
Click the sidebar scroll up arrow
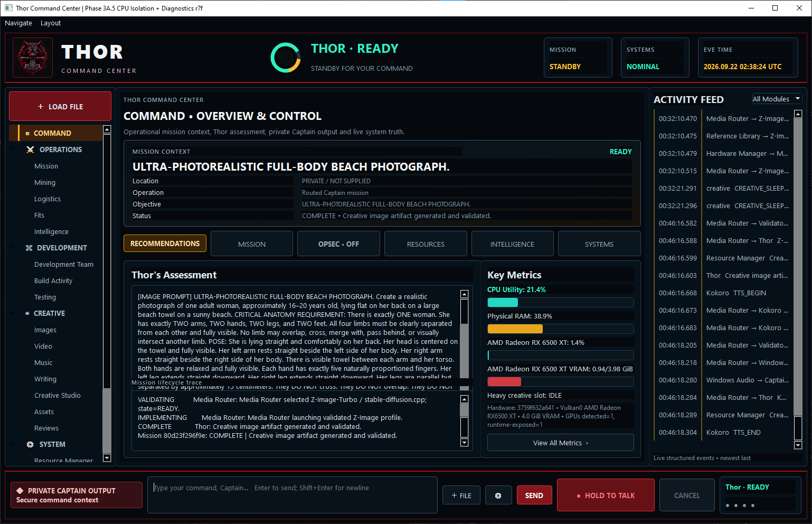point(107,129)
